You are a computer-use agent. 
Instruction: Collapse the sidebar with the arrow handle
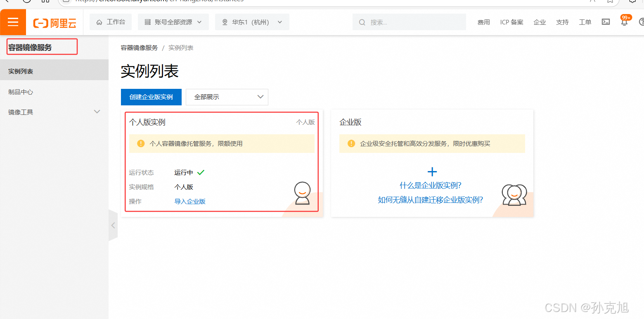113,225
